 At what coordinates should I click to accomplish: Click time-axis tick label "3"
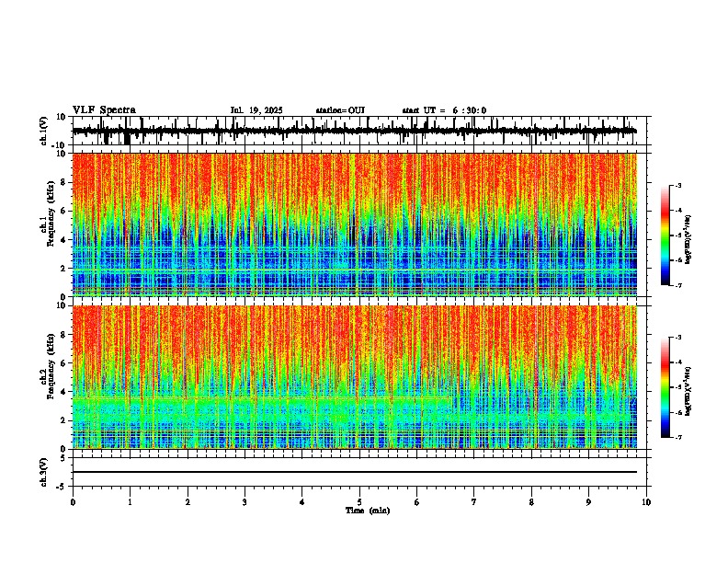click(245, 502)
